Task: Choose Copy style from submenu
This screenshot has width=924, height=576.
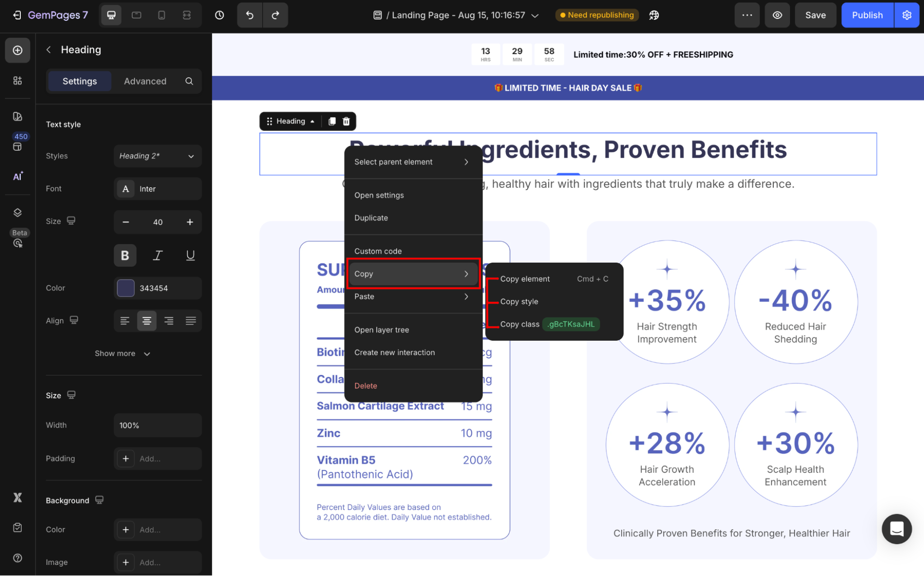Action: click(519, 301)
